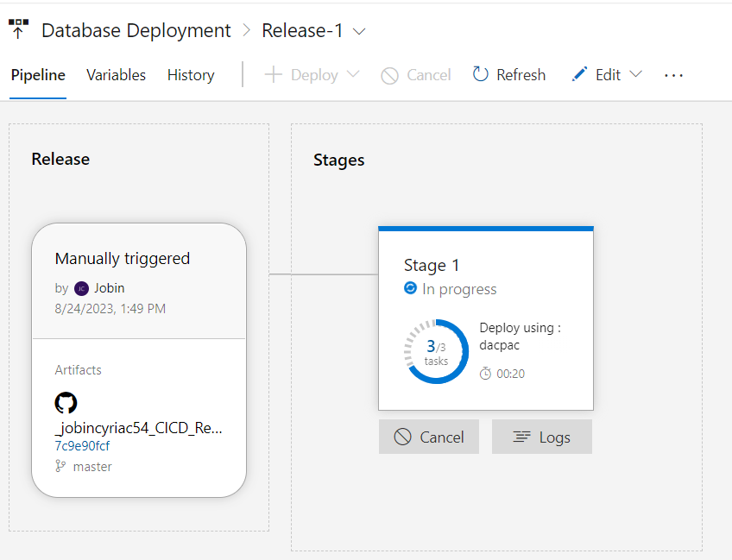The width and height of the screenshot is (732, 560).
Task: Click the master branch icon
Action: point(60,466)
